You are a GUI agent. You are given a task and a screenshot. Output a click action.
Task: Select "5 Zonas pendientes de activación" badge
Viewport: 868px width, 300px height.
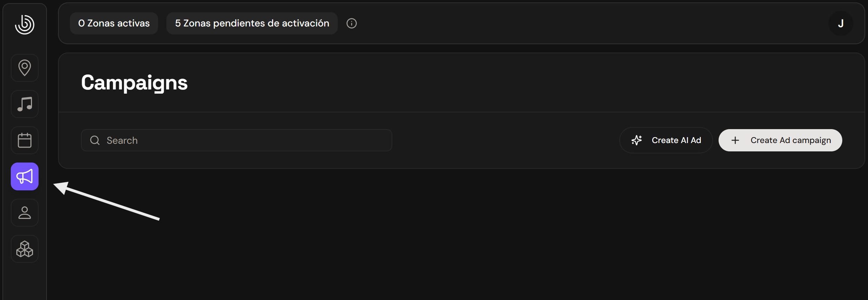[252, 23]
